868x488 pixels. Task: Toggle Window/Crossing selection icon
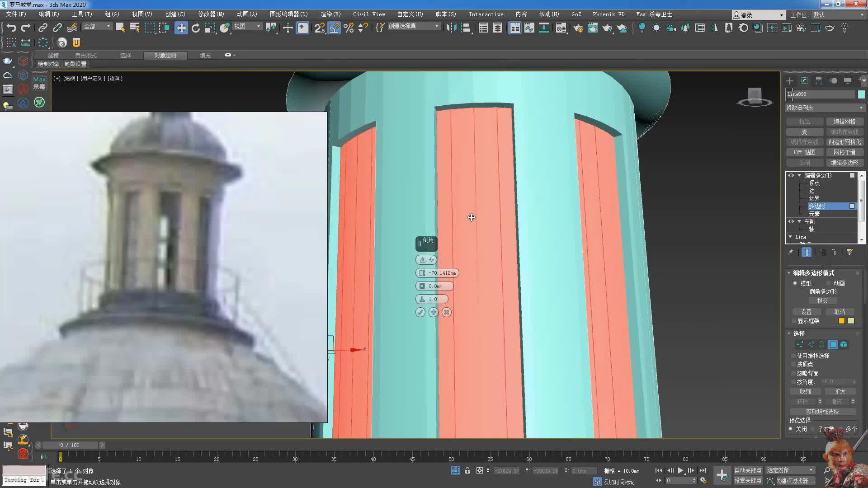pyautogui.click(x=164, y=28)
